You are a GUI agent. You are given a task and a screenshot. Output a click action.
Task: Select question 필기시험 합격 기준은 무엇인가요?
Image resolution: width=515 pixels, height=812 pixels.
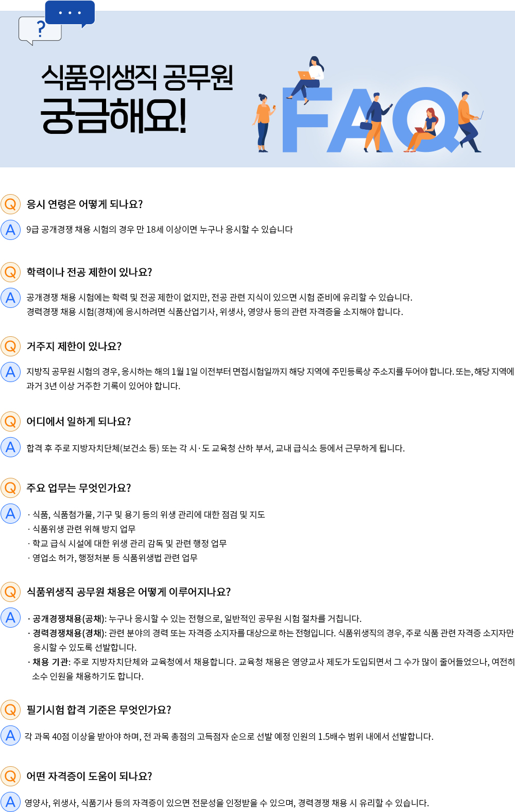tap(99, 710)
